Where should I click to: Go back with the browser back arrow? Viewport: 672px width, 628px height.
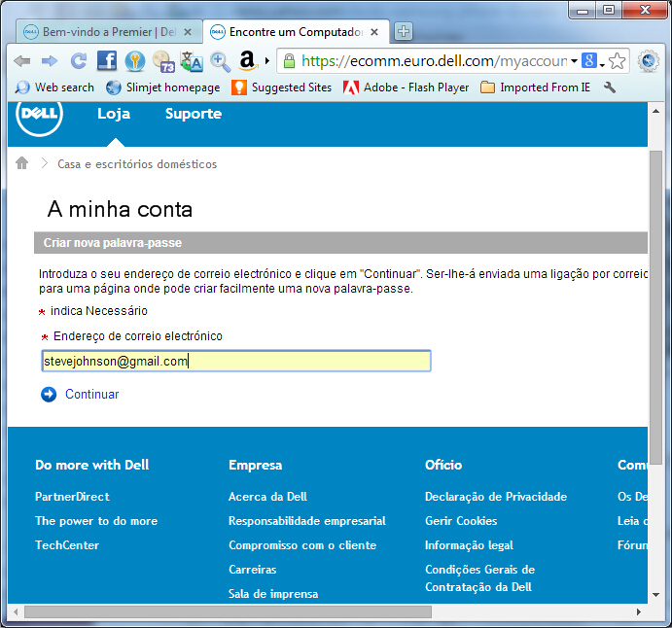[21, 61]
